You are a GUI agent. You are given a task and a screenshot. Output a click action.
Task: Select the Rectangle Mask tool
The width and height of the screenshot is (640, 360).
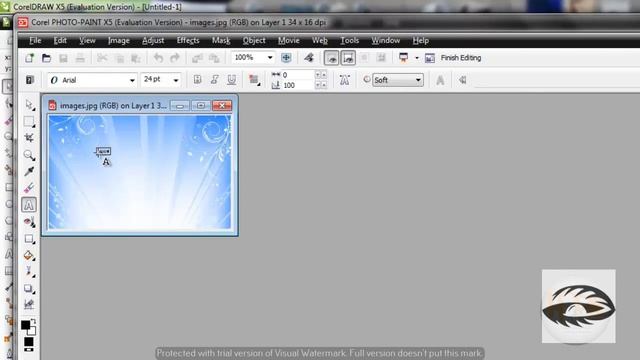click(29, 122)
